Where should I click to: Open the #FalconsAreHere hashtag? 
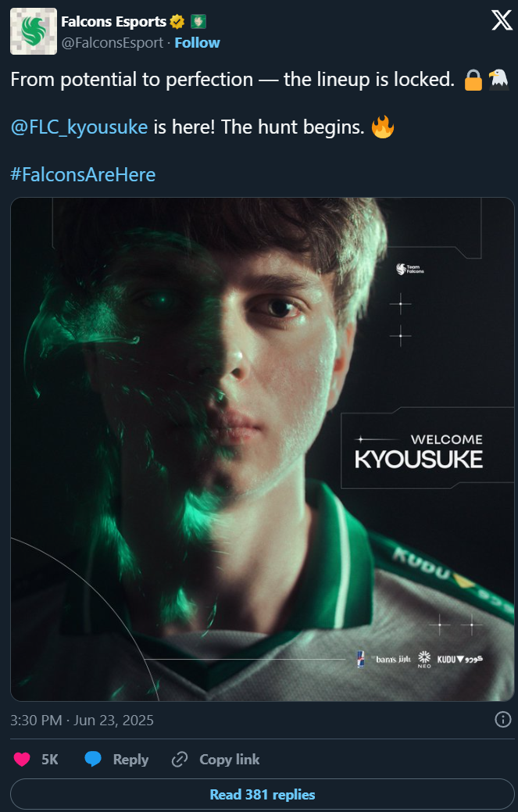[x=83, y=174]
